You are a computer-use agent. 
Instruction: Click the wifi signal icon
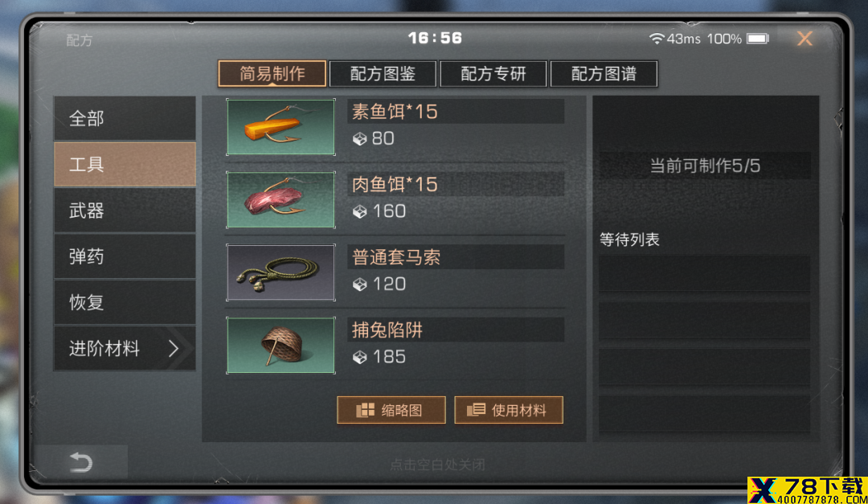coord(657,39)
